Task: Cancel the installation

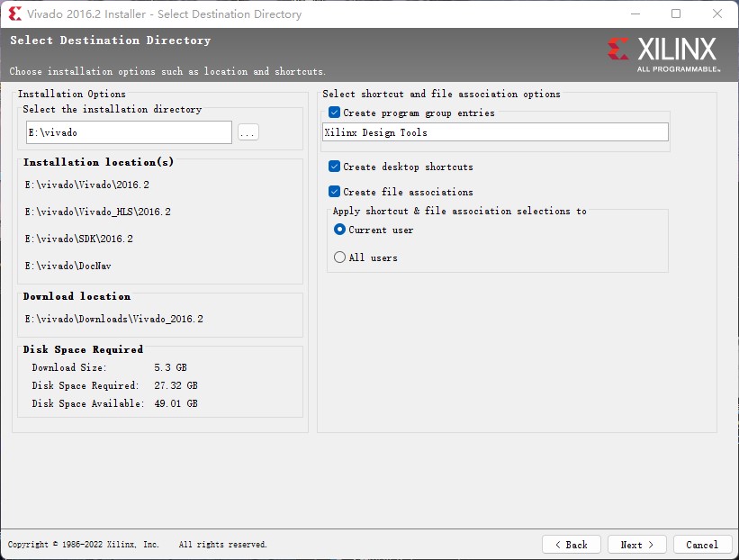Action: 702,545
